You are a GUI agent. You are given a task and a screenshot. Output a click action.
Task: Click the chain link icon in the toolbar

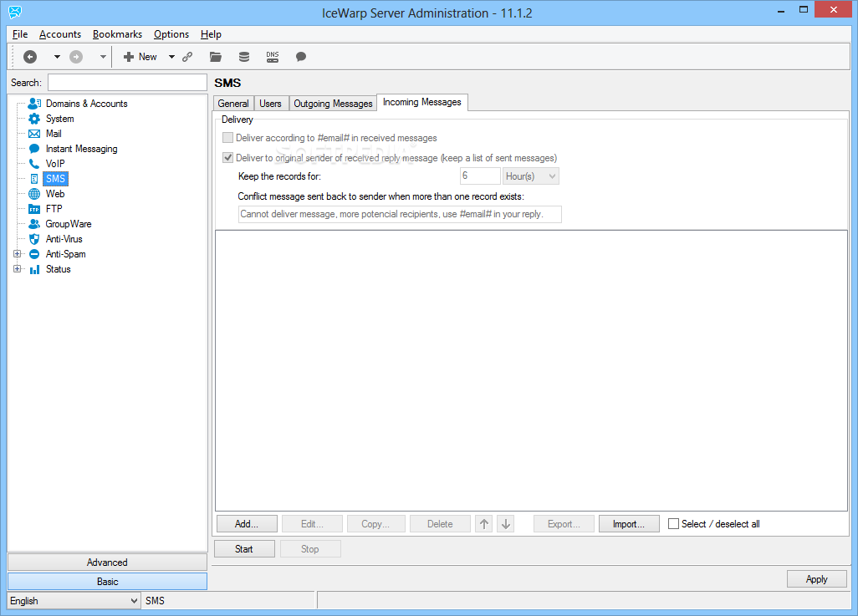pyautogui.click(x=187, y=57)
